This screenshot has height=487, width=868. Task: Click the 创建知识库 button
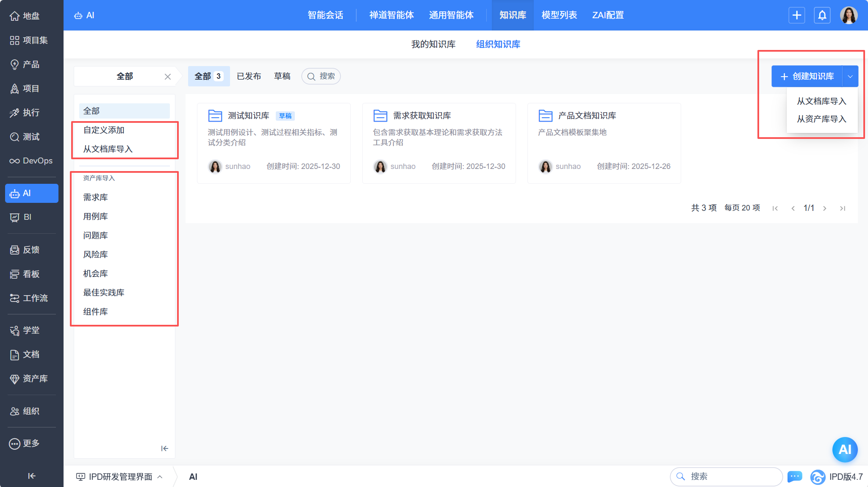pos(807,76)
